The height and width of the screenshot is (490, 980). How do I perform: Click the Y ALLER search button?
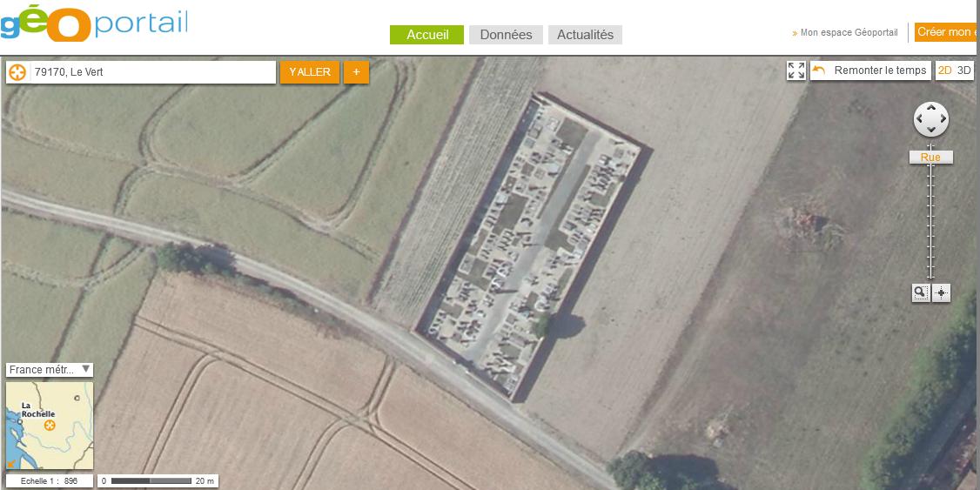(x=309, y=72)
